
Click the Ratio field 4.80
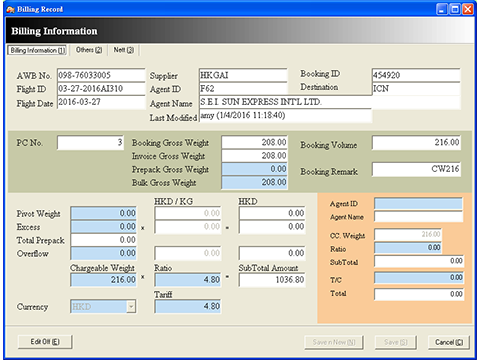(x=188, y=280)
